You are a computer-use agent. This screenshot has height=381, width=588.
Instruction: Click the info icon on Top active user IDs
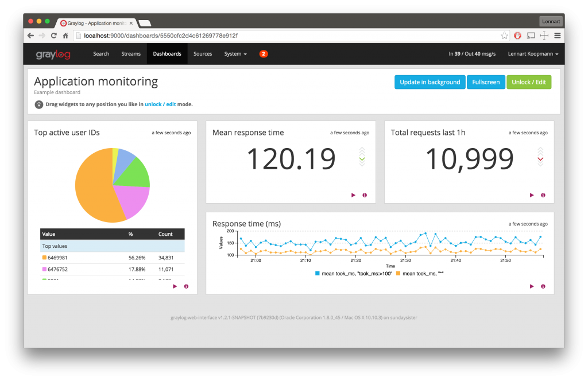pyautogui.click(x=186, y=286)
